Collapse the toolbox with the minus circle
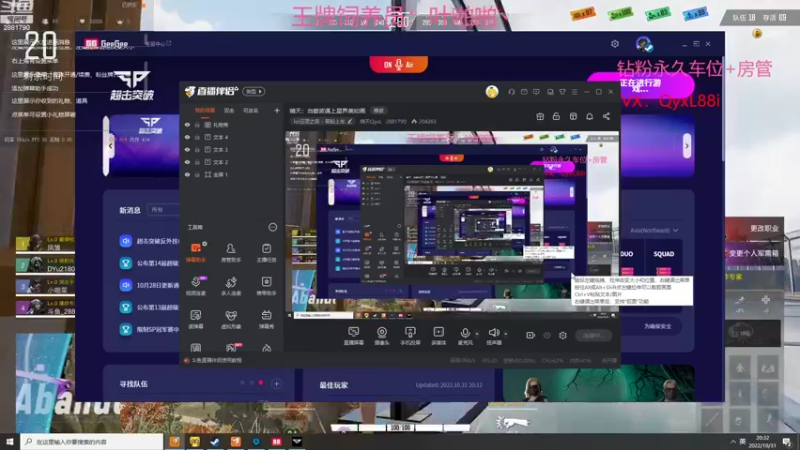This screenshot has width=800, height=450. point(272,227)
